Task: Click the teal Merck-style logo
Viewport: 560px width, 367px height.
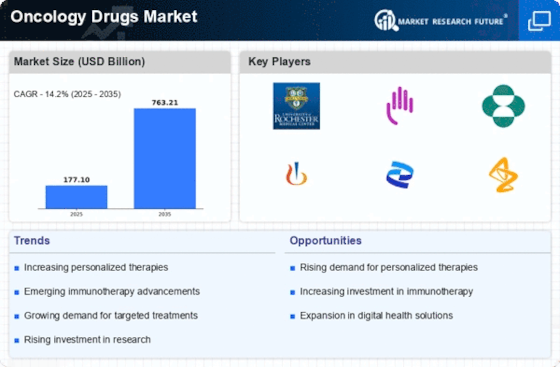Action: [503, 106]
